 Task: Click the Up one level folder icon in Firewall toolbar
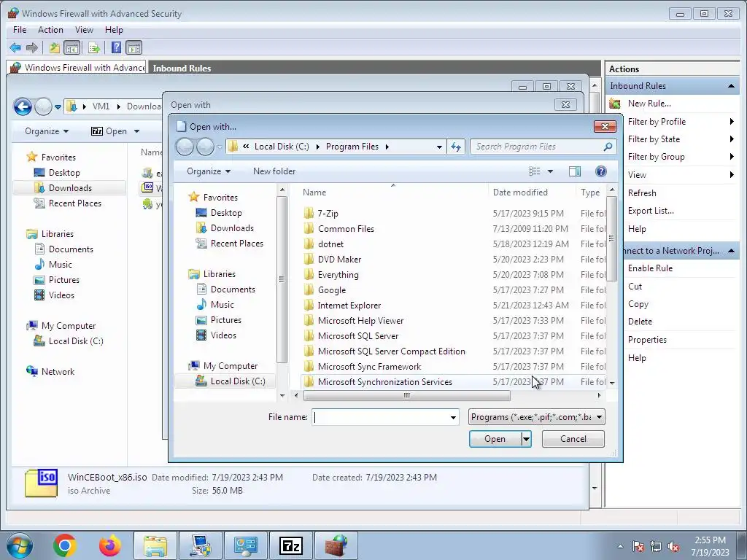[54, 47]
